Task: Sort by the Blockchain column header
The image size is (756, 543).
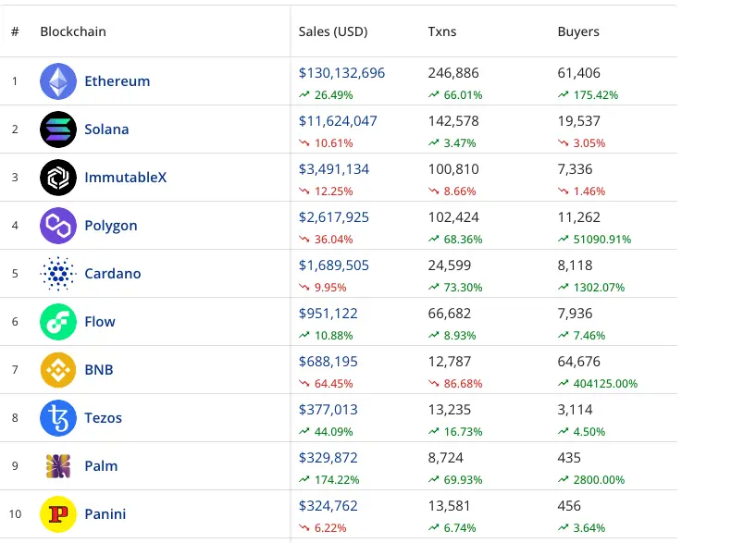Action: pos(73,31)
